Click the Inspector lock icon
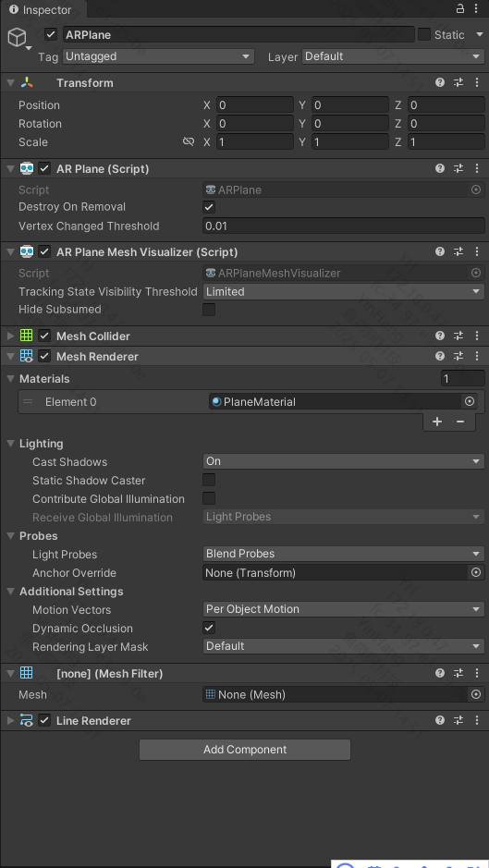The height and width of the screenshot is (868, 489). [x=460, y=9]
